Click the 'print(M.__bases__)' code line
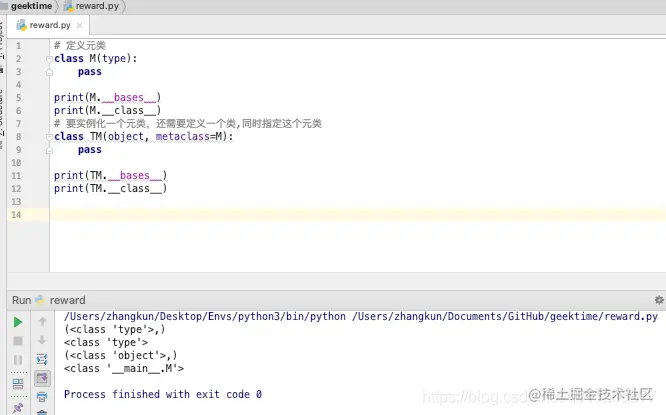This screenshot has height=415, width=666. coord(107,97)
